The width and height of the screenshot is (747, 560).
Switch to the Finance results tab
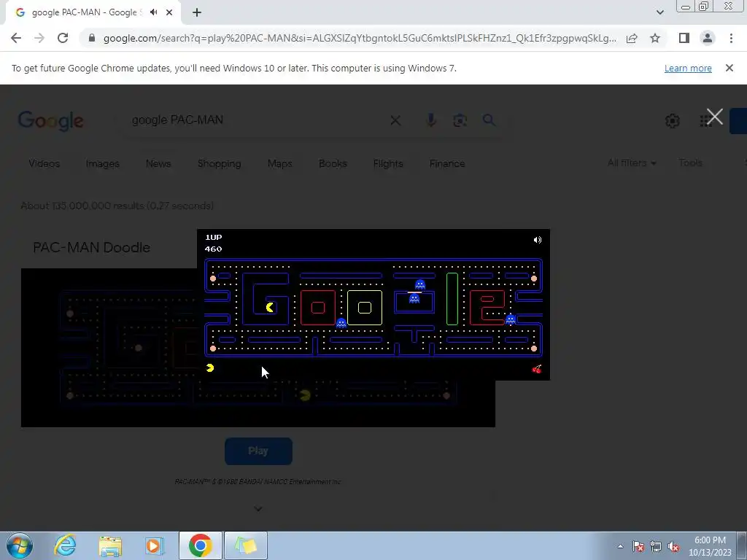pyautogui.click(x=447, y=163)
